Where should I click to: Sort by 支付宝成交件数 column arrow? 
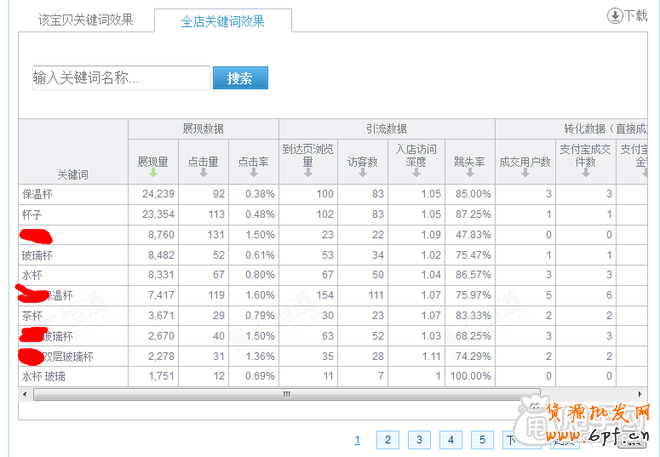coord(585,173)
